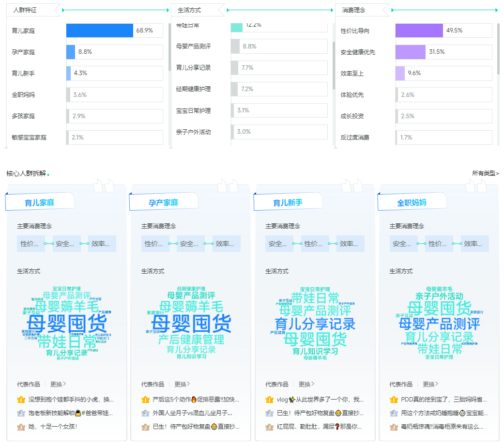Viewport: 504px width, 448px height.
Task: Click the purple 49.5% 性价比导向 bar
Action: click(419, 31)
